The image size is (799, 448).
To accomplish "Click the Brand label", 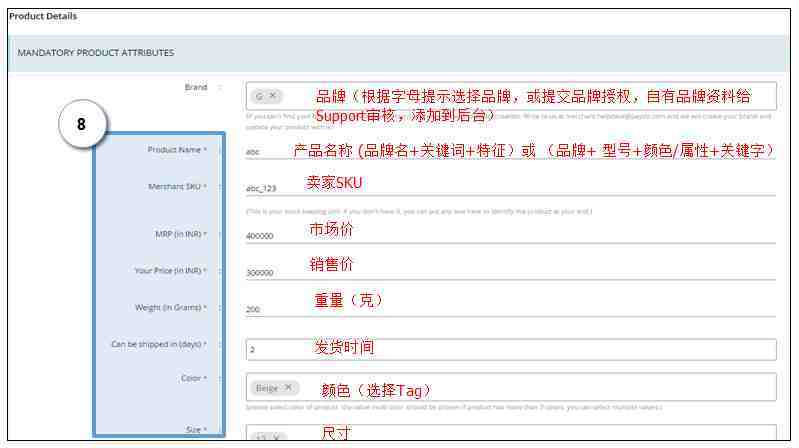I will click(x=196, y=87).
